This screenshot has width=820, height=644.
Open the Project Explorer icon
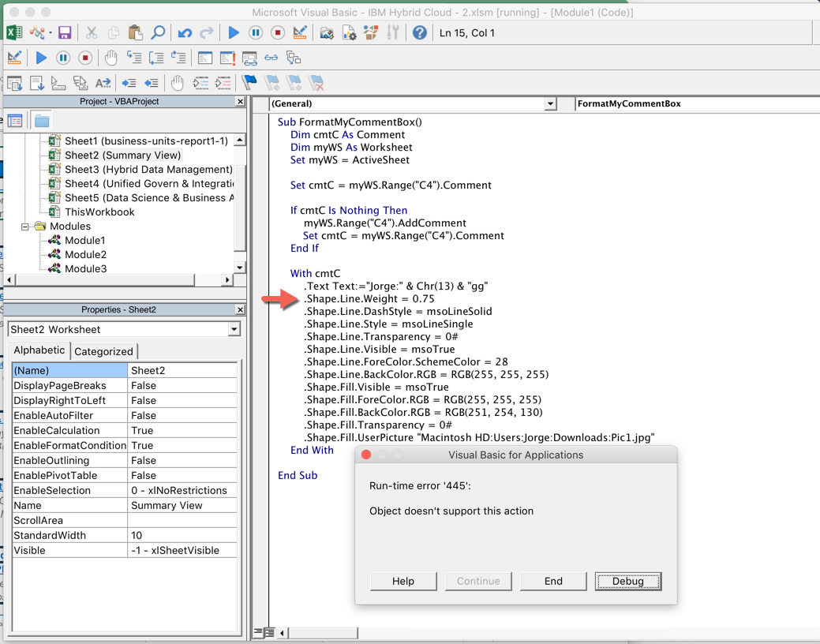click(x=327, y=33)
